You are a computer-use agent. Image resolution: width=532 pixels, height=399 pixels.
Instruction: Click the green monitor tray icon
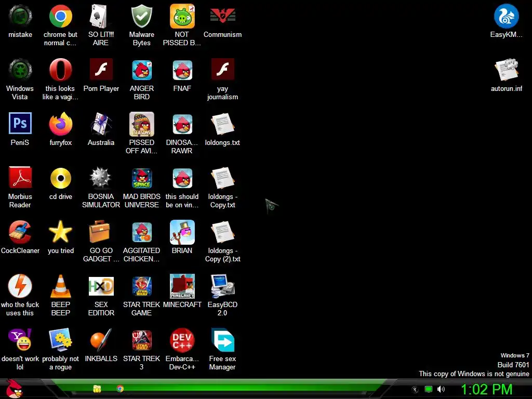click(429, 389)
